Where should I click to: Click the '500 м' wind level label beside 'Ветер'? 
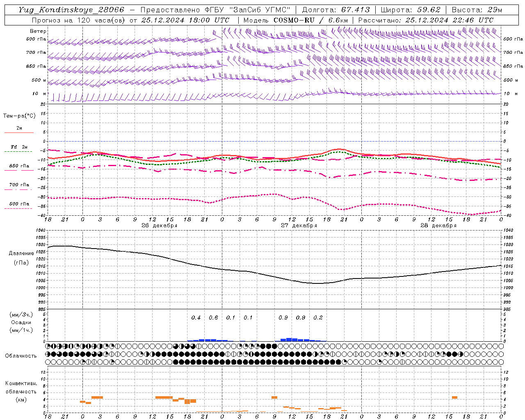pos(39,80)
